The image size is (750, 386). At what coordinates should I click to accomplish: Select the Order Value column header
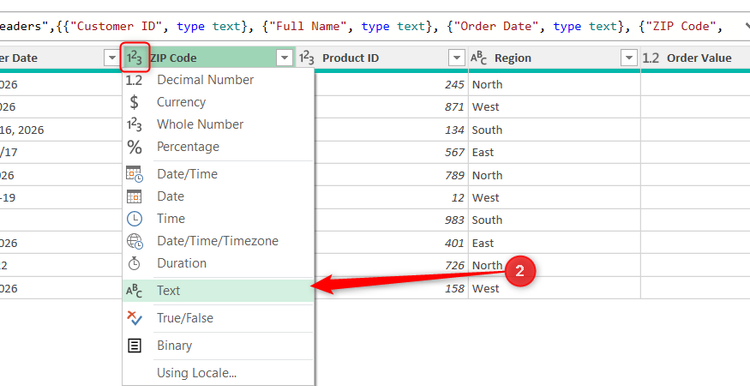coord(695,58)
